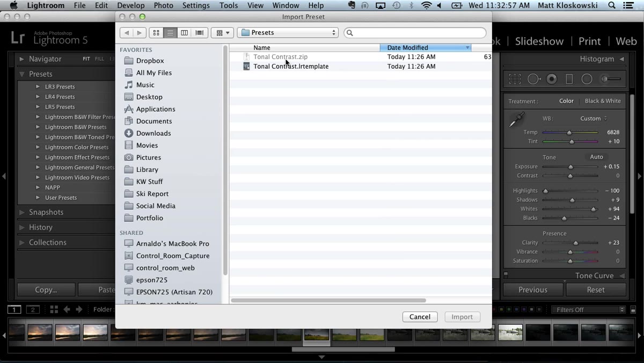Click the Auto tone button
Image resolution: width=644 pixels, height=363 pixels.
596,157
